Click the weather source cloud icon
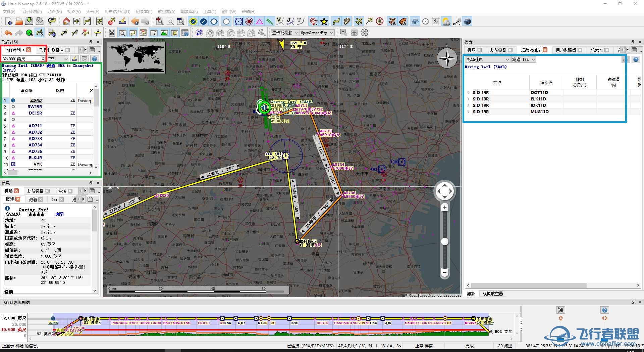The height and width of the screenshot is (352, 644). (x=446, y=21)
